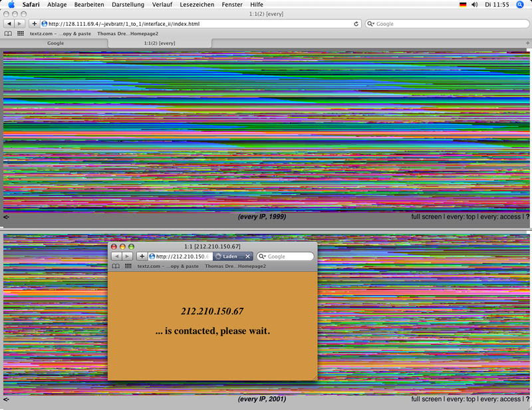Open the Lesezeichen menu
The height and width of the screenshot is (410, 532).
pyautogui.click(x=195, y=5)
